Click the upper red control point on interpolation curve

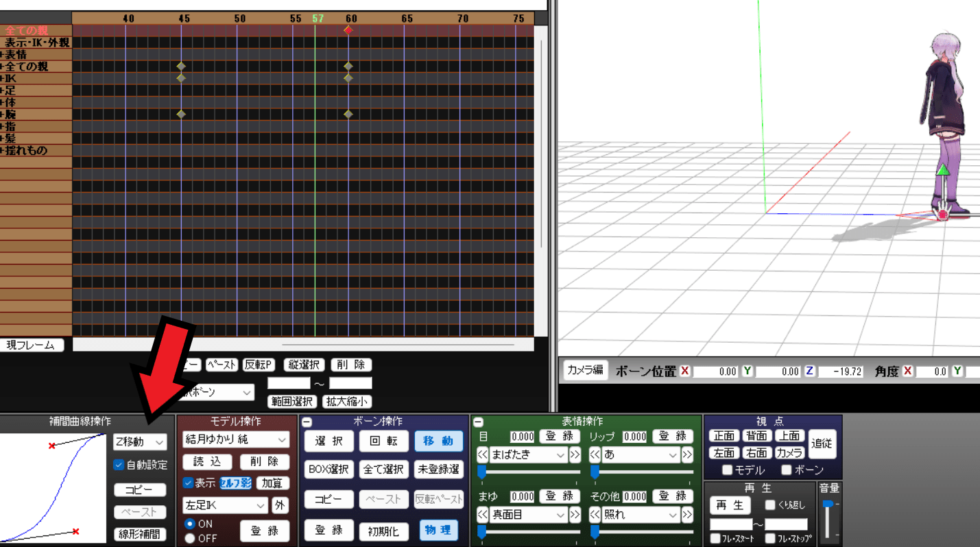(52, 446)
